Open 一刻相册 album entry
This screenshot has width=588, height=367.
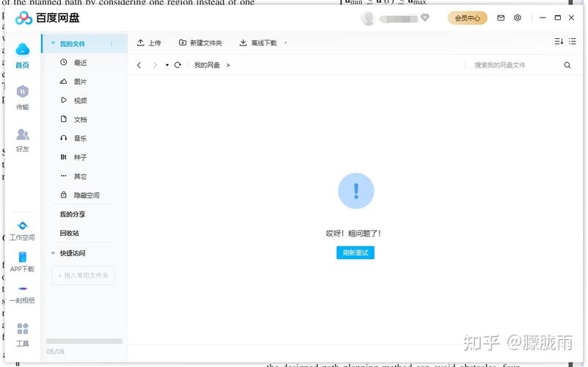(x=22, y=294)
